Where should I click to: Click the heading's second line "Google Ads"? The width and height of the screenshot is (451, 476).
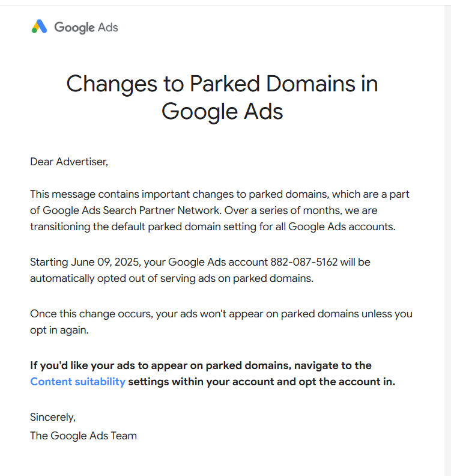222,112
